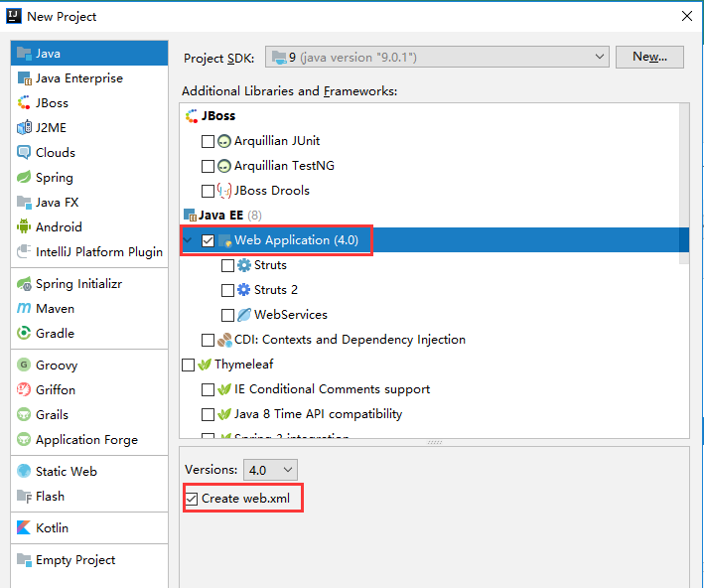Screen dimensions: 704x588
Task: Click the Groovy G icon
Action: pyautogui.click(x=24, y=365)
